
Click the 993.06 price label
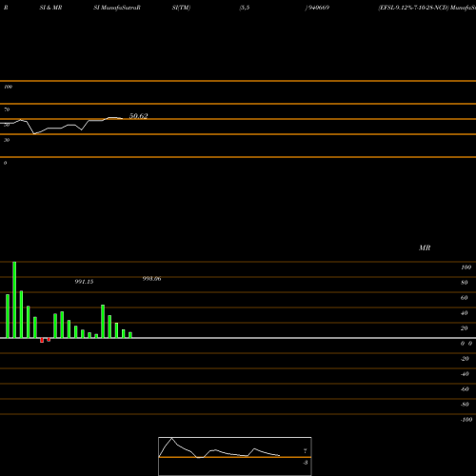[151, 279]
